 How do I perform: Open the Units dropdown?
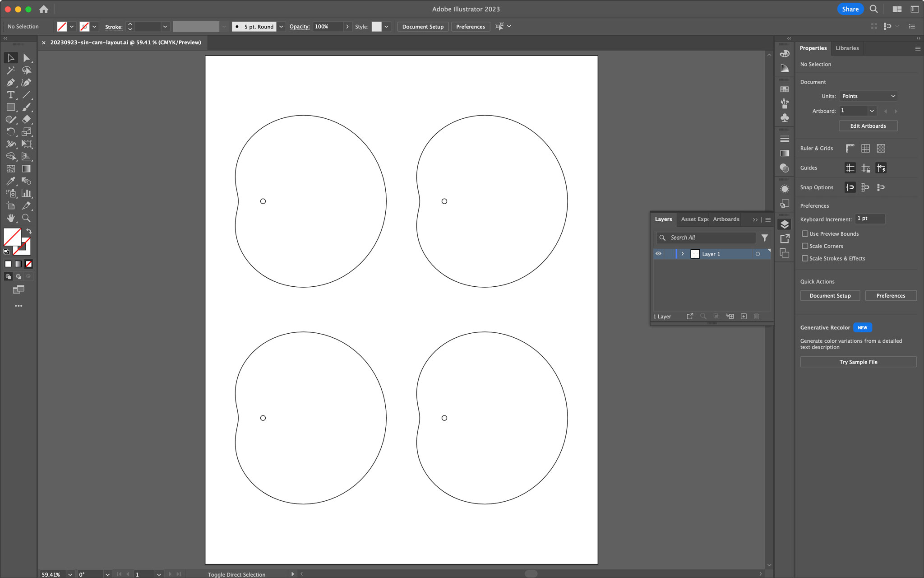pyautogui.click(x=868, y=96)
